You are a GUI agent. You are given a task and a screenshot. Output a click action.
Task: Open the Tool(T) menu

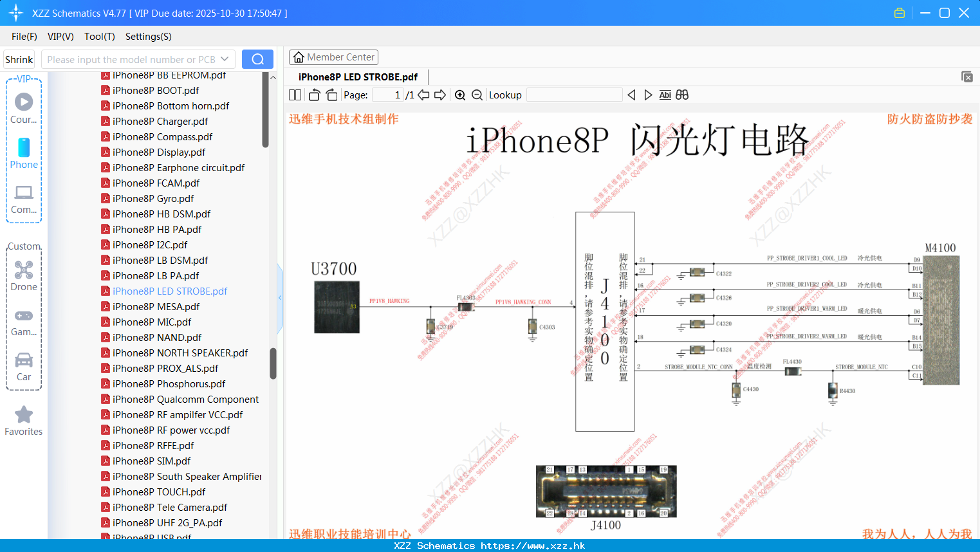(100, 37)
